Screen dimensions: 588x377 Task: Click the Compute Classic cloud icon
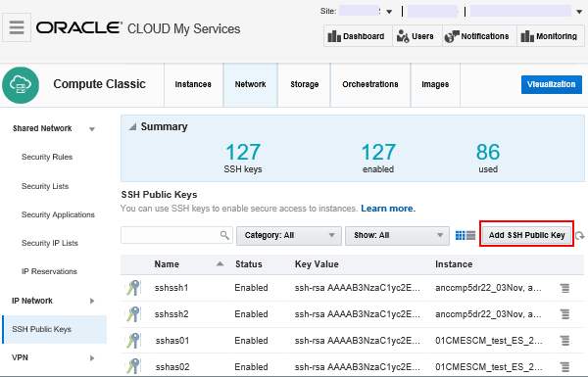[21, 85]
